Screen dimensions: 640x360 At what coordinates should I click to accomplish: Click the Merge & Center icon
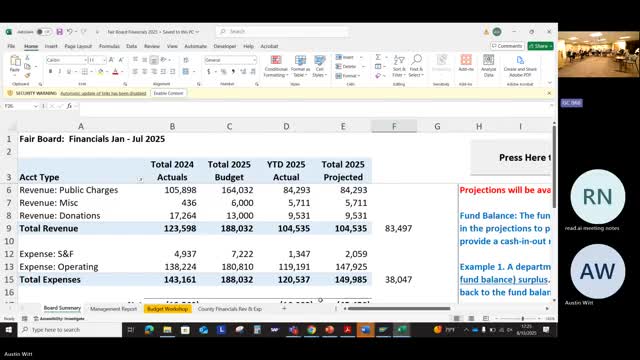coord(186,71)
